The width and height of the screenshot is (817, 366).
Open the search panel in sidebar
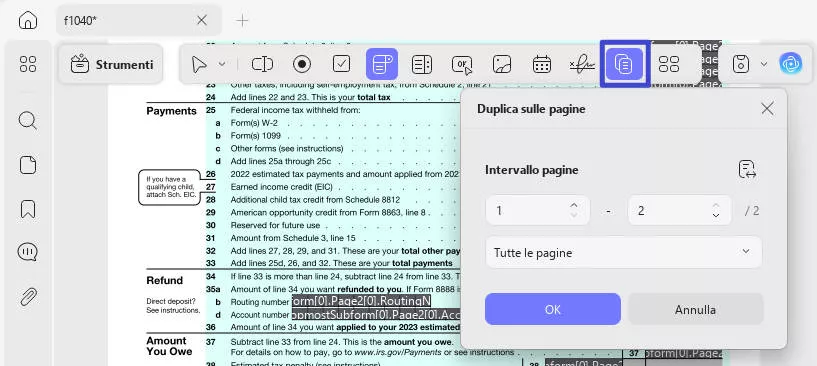point(28,120)
